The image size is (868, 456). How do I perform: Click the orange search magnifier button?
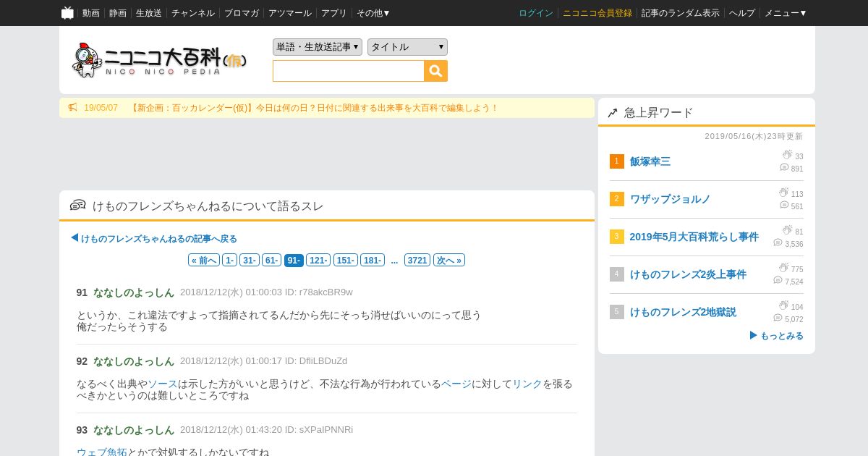tap(436, 71)
